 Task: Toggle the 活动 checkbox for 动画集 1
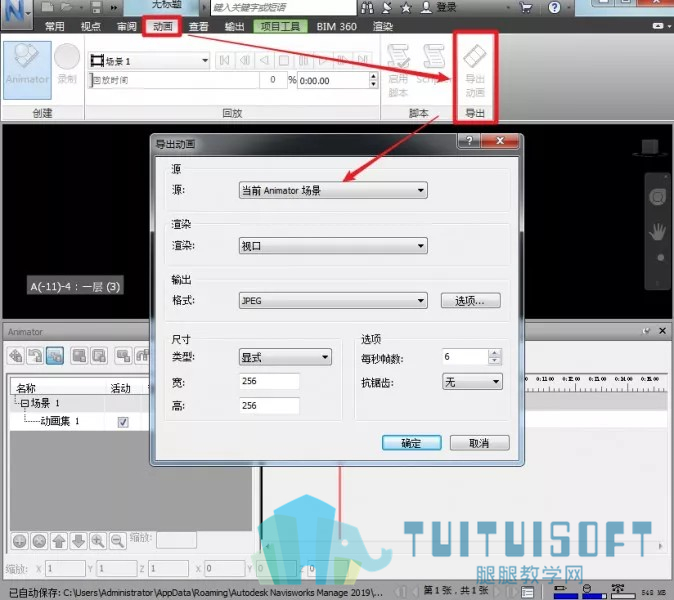[123, 422]
